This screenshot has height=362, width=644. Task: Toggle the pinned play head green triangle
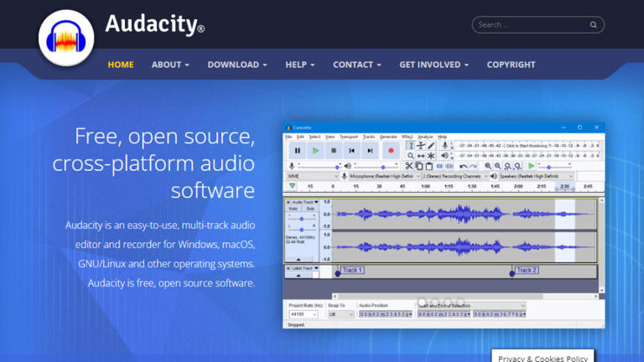pos(292,186)
